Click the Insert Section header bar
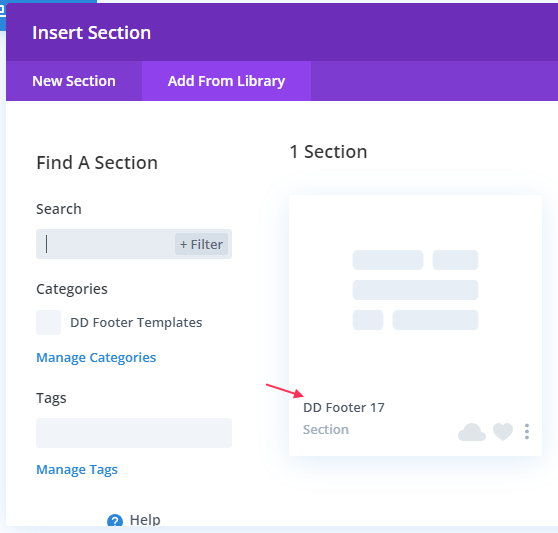558x533 pixels. 282,32
